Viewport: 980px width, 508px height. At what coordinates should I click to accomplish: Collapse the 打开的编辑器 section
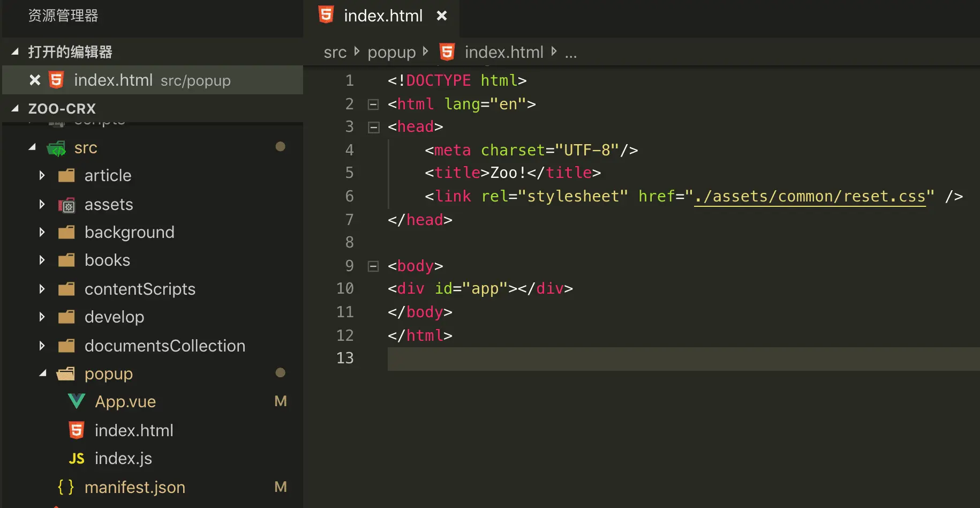point(15,52)
